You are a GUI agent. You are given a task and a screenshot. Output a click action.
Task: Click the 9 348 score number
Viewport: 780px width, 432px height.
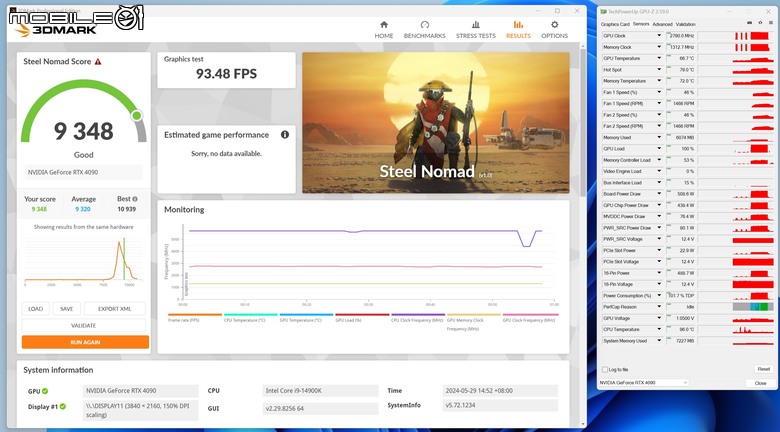[x=84, y=131]
